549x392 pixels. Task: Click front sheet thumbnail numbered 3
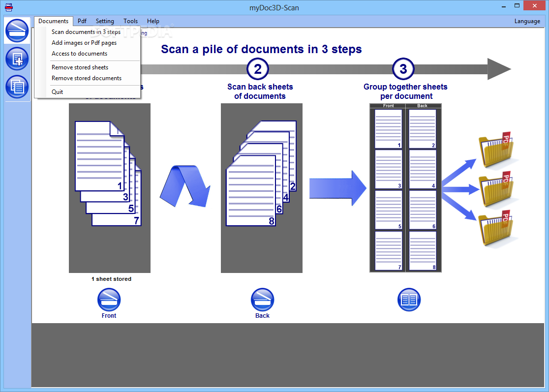(x=388, y=169)
